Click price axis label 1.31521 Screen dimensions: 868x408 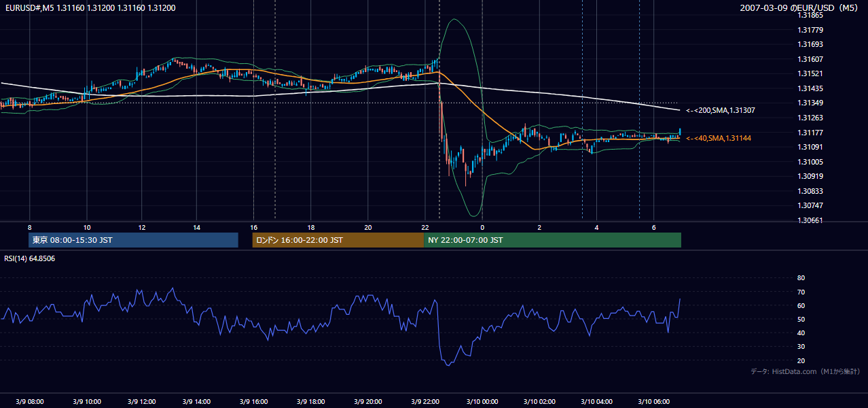click(x=810, y=73)
